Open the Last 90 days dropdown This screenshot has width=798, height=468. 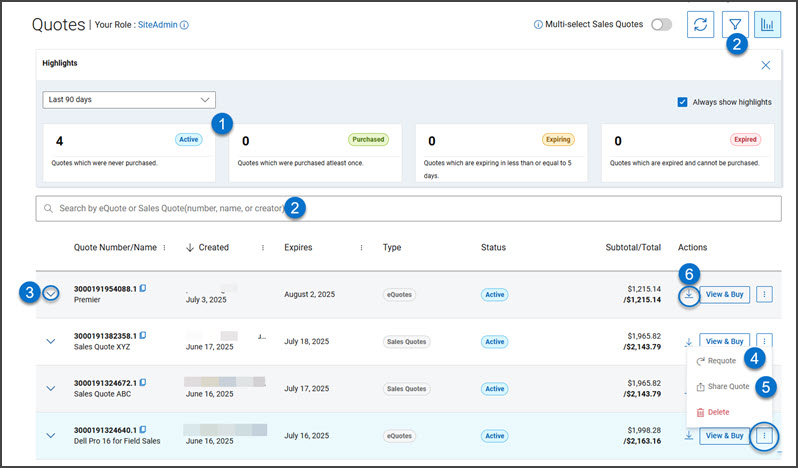click(x=130, y=100)
